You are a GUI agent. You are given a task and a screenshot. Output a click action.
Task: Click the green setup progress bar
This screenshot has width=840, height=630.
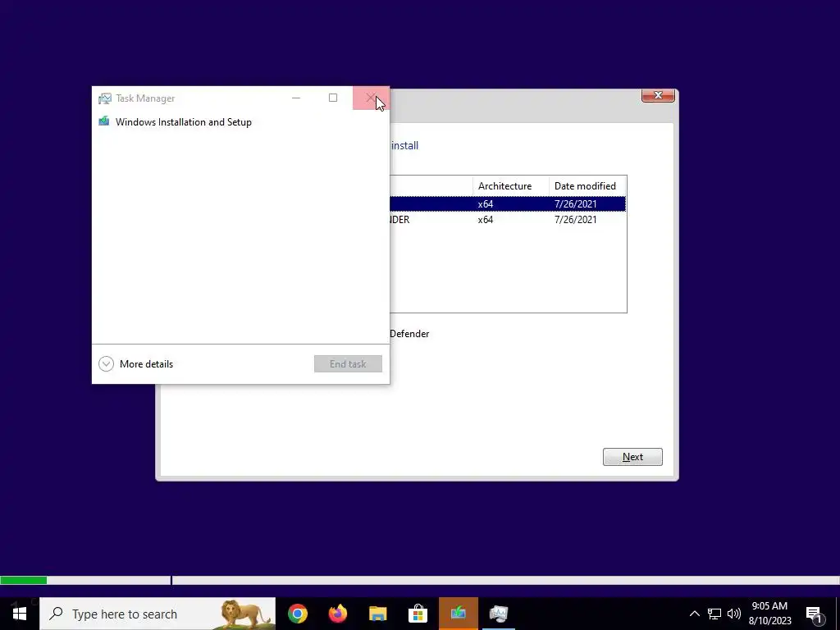[24, 580]
